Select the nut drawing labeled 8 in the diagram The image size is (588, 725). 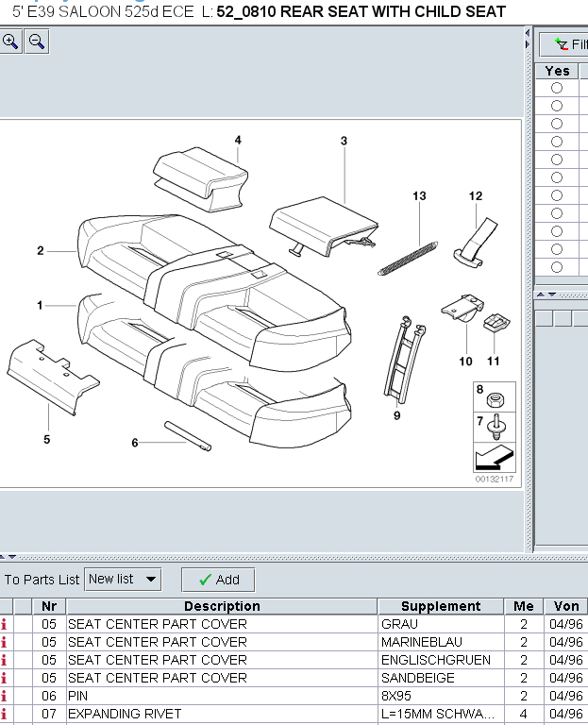click(x=496, y=399)
